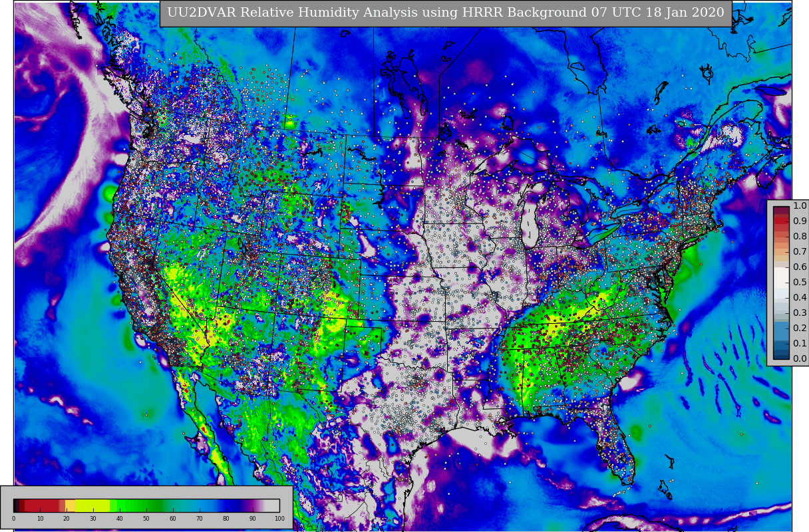This screenshot has width=809, height=532.
Task: Click the 0.4 label on right colorbar
Action: (800, 298)
